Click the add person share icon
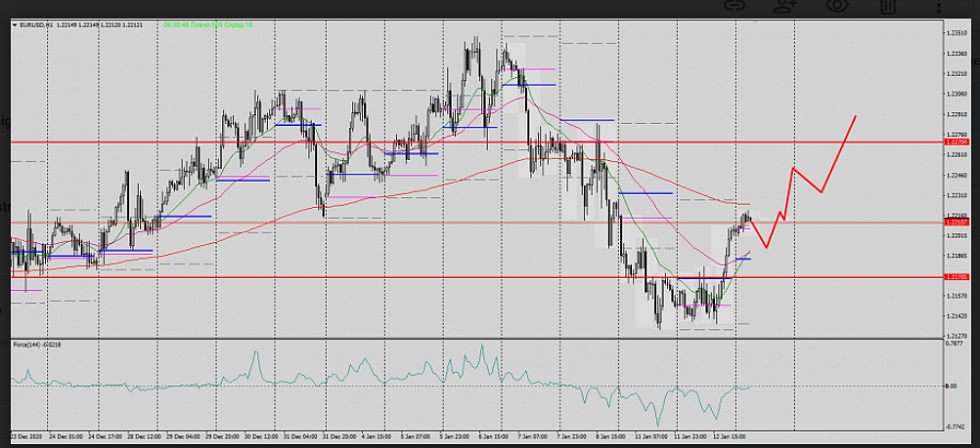Image resolution: width=980 pixels, height=448 pixels. pos(786,5)
